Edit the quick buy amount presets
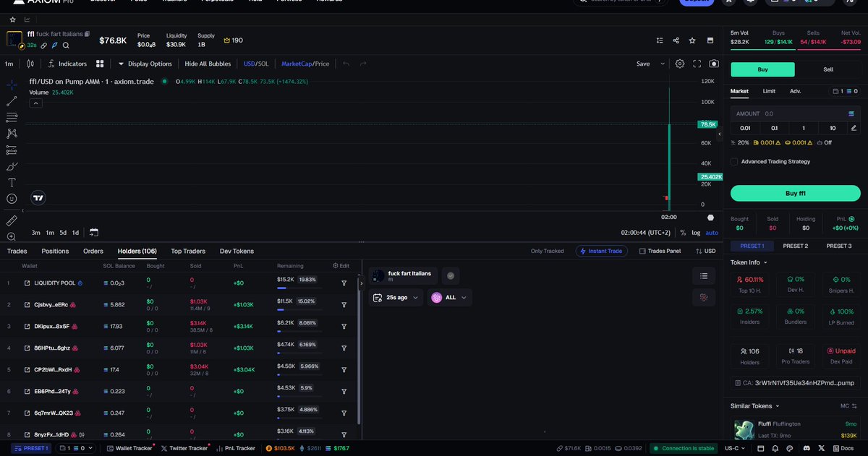Screen dimensions: 868x456 click(854, 128)
